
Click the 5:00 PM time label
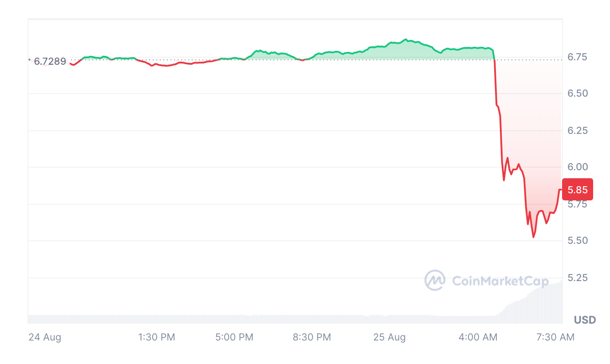tap(234, 337)
